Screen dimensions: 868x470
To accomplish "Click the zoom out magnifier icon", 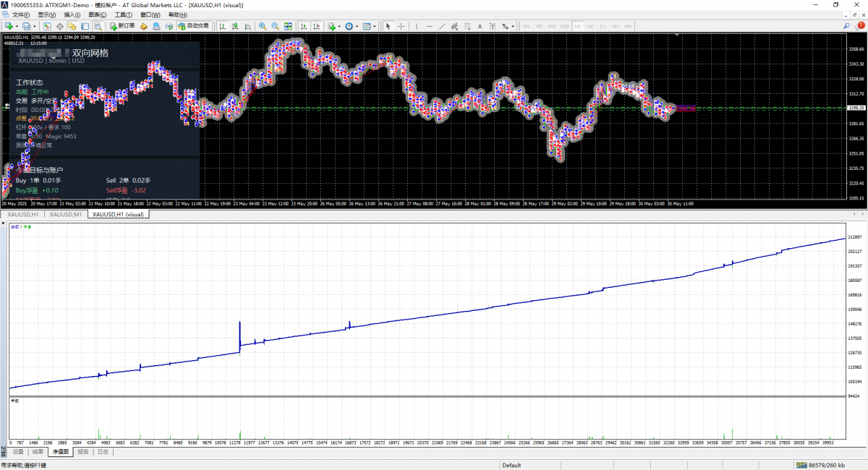I will pyautogui.click(x=275, y=26).
